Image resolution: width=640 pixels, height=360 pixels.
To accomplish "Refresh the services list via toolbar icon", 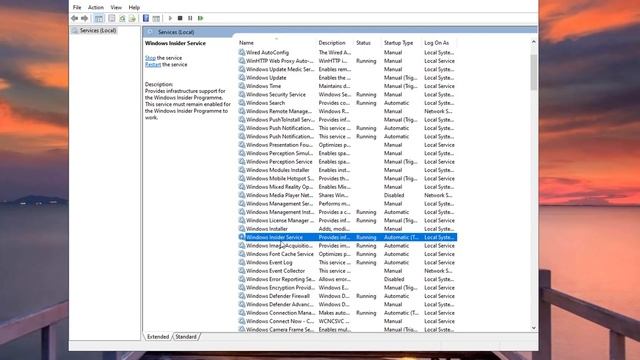I will [x=122, y=18].
